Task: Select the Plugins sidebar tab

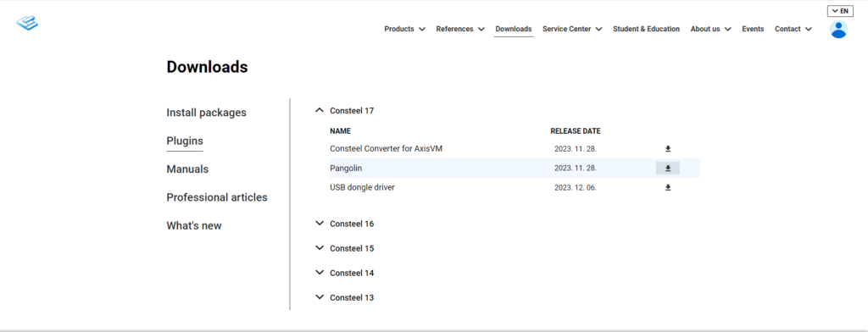Action: [x=184, y=141]
